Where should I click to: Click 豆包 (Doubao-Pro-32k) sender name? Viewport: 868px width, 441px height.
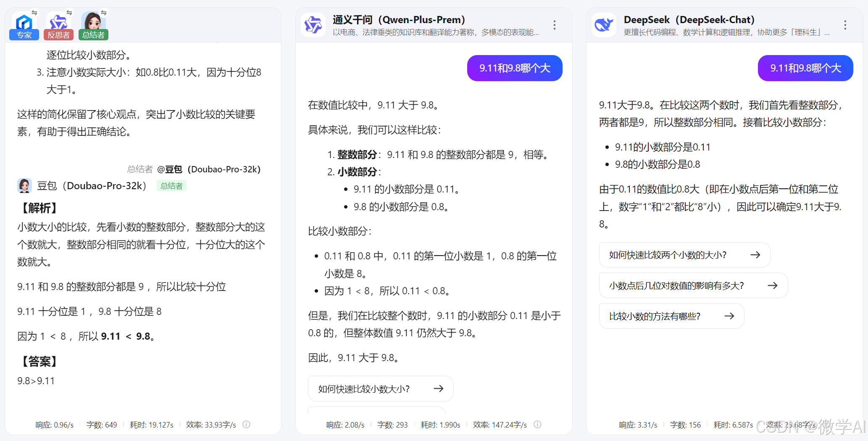click(92, 186)
